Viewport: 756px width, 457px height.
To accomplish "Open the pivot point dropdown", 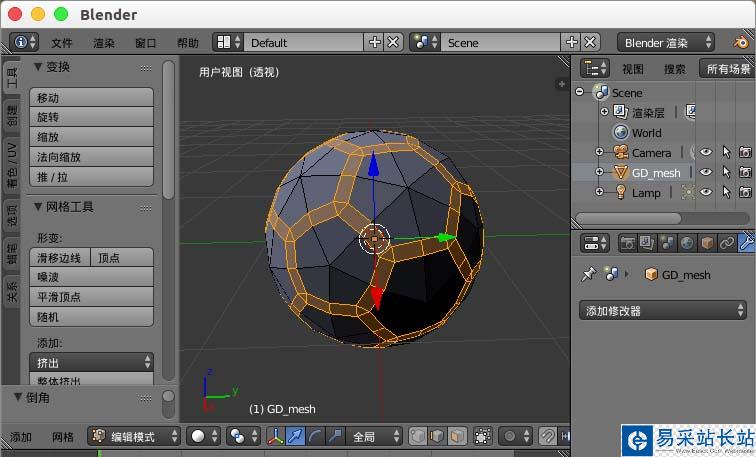I will click(x=243, y=436).
